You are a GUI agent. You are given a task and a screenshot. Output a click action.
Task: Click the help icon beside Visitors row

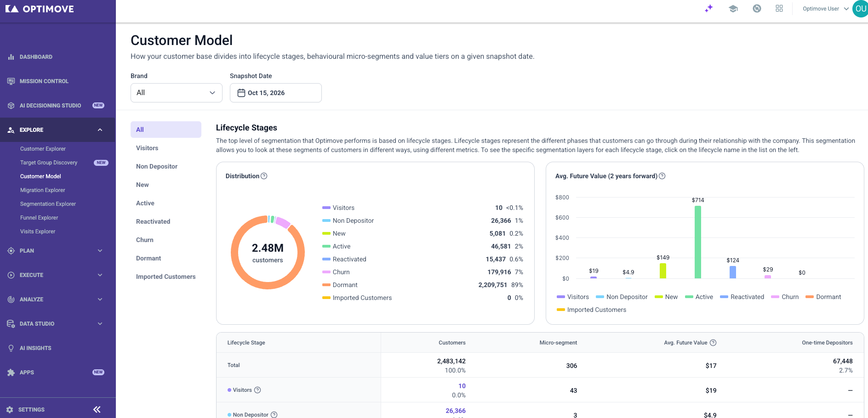[257, 390]
